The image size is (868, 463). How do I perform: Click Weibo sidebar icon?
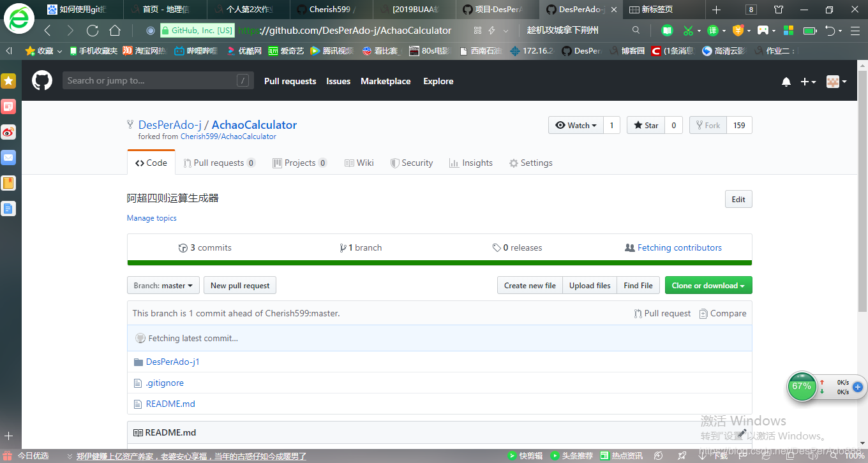(8, 132)
